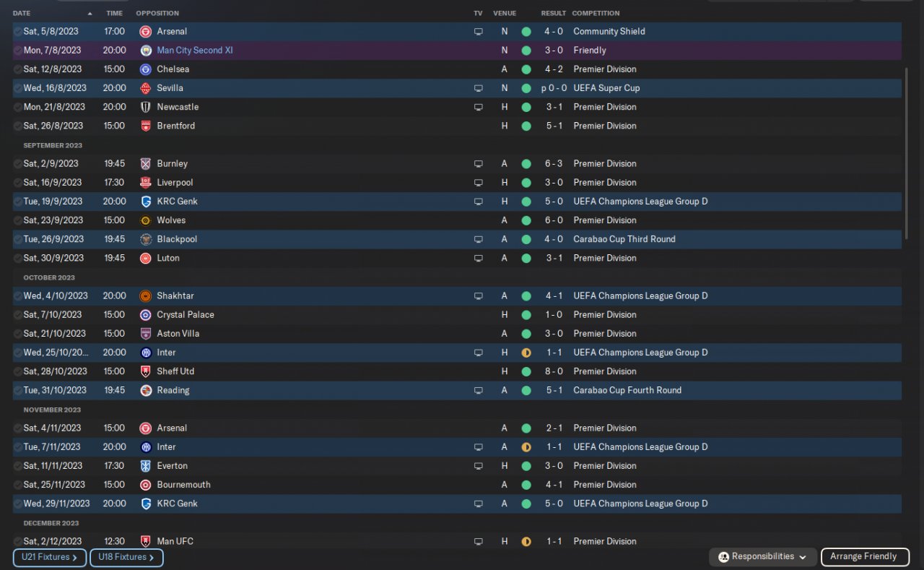Toggle the check mark on the Brentford fixture row
Viewport: 924px width, 570px height.
(17, 126)
